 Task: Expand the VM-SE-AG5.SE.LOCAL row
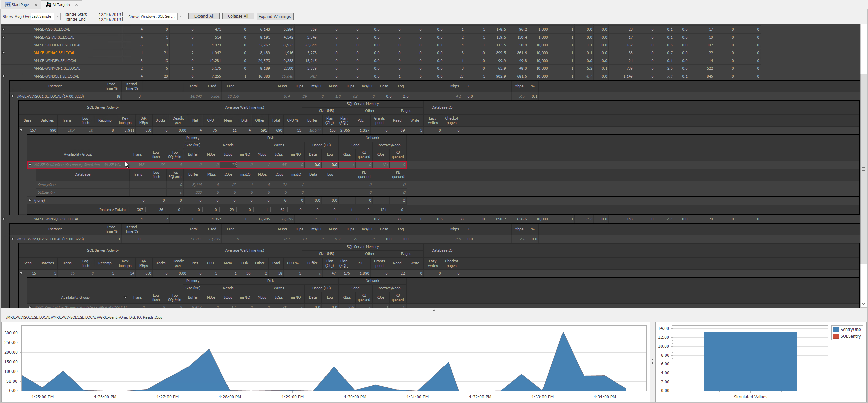(3, 29)
